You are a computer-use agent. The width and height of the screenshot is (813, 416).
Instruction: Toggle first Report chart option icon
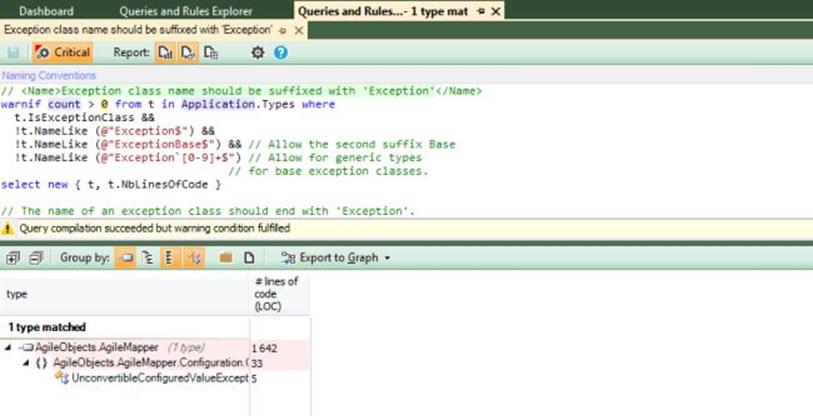[165, 52]
